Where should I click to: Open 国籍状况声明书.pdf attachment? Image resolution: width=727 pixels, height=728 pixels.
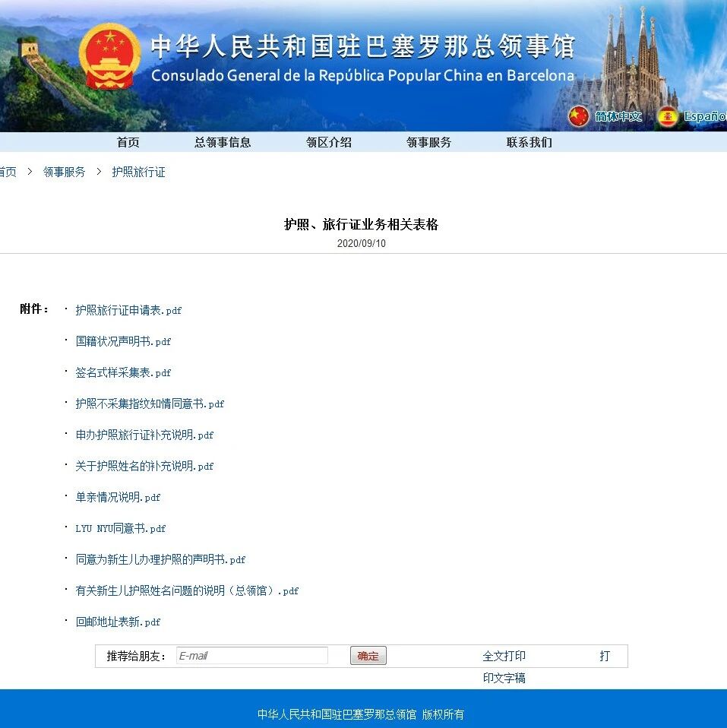[x=122, y=341]
